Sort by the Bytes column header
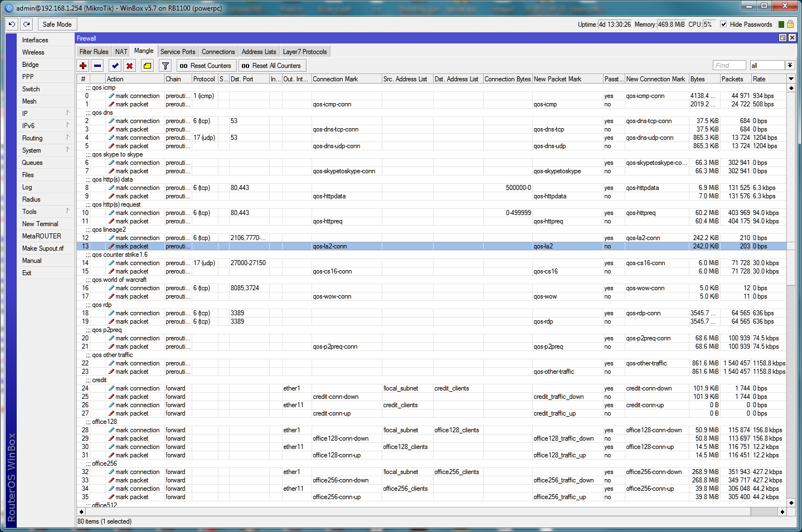The height and width of the screenshot is (532, 802). coord(704,79)
